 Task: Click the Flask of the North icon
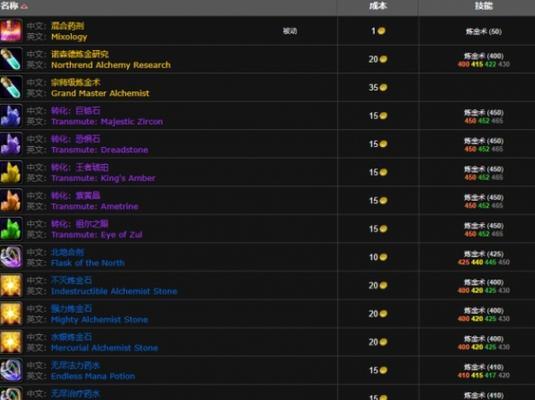pos(11,257)
